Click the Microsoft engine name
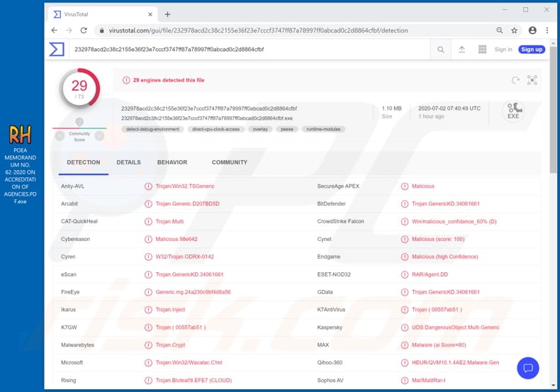This screenshot has width=560, height=392. pos(72,363)
